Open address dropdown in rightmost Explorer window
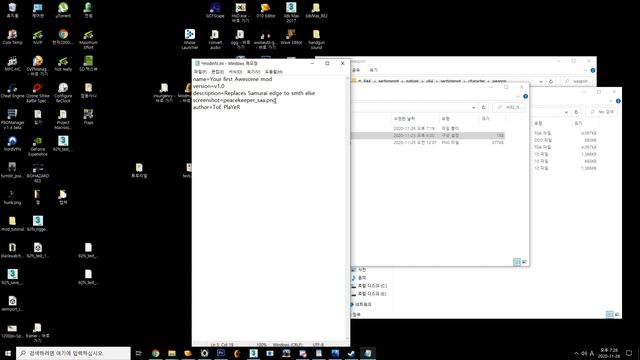The height and width of the screenshot is (360, 640). point(566,112)
